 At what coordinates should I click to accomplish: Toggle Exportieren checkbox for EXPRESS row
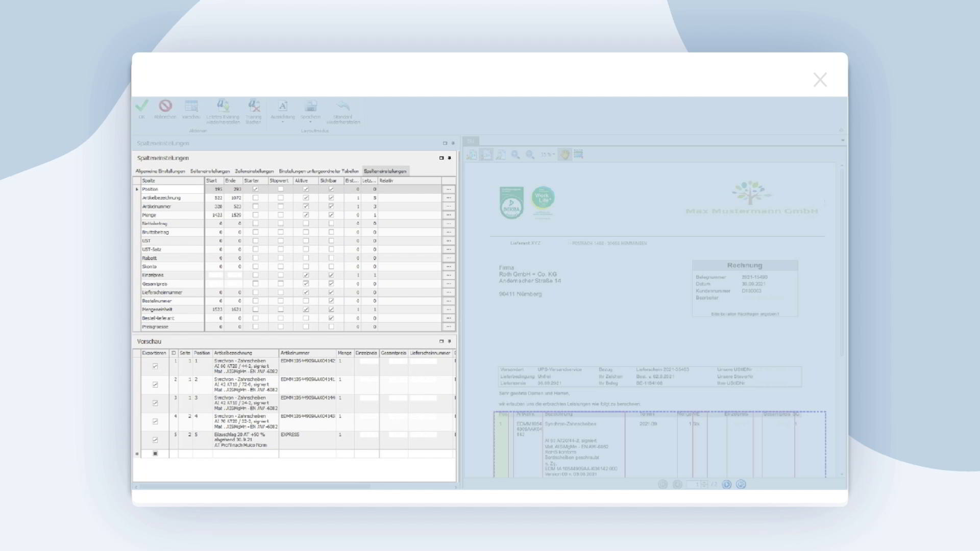pos(155,440)
